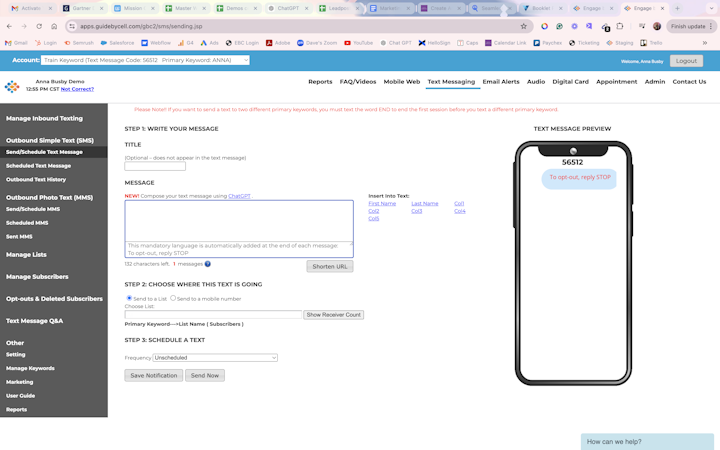Insert Last Name into text
The height and width of the screenshot is (450, 720).
(x=425, y=203)
